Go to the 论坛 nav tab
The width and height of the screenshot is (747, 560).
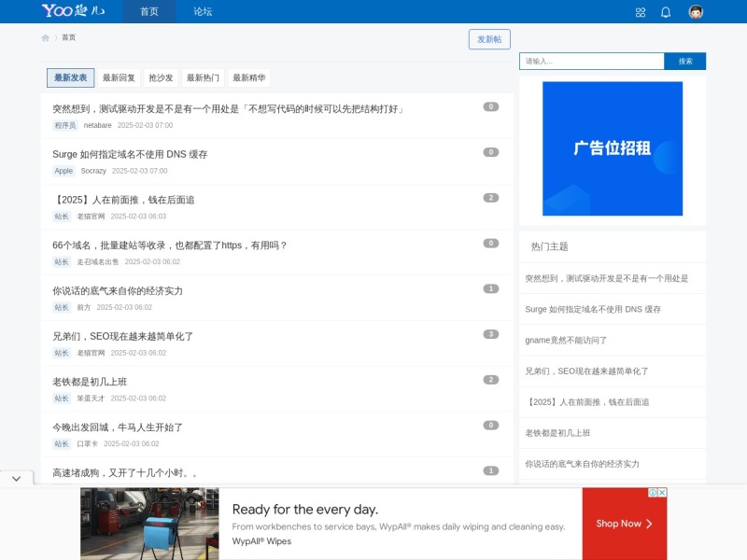tap(203, 11)
